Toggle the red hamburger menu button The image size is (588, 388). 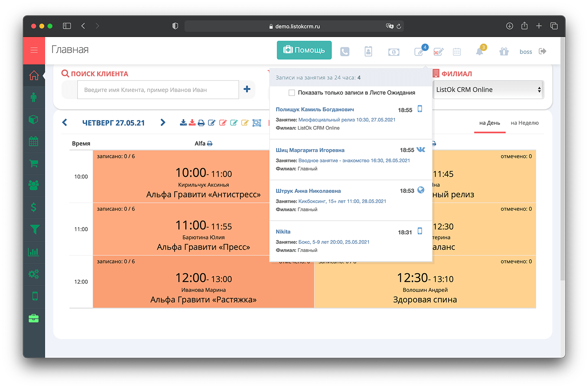[x=34, y=50]
